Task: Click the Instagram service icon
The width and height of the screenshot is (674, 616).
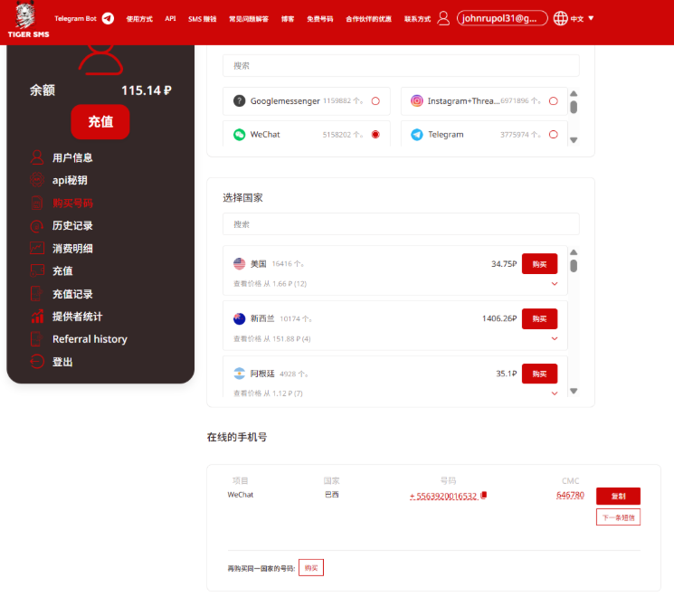Action: (416, 100)
